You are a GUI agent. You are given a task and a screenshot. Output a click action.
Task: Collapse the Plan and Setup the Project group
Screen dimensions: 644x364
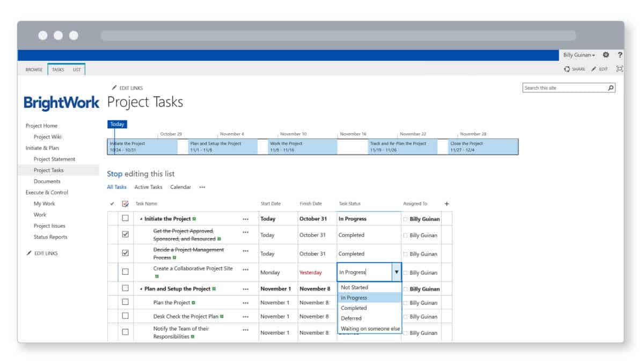click(x=142, y=289)
